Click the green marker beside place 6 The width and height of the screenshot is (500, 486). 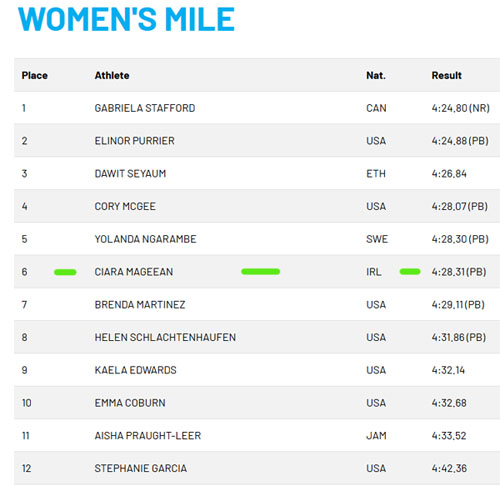pos(65,272)
